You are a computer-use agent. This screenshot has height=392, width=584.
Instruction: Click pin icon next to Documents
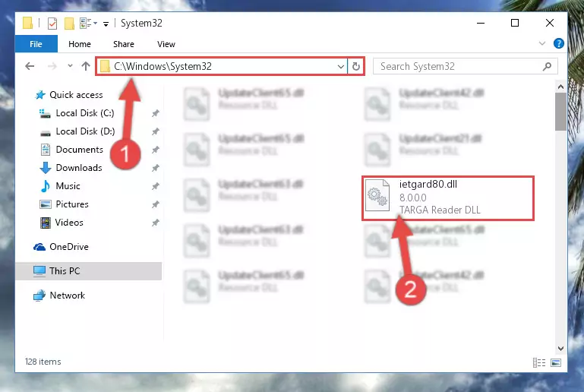pyautogui.click(x=156, y=150)
